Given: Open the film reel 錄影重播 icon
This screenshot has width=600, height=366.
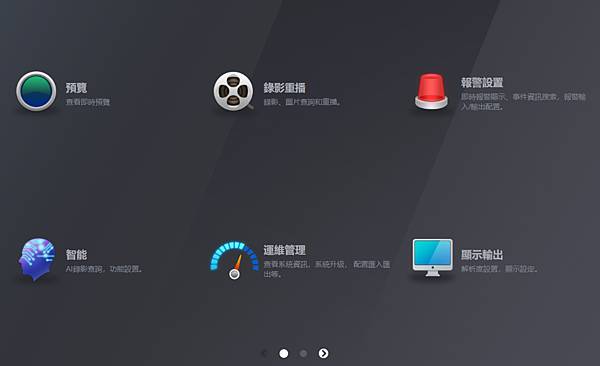Looking at the screenshot, I should tap(233, 91).
